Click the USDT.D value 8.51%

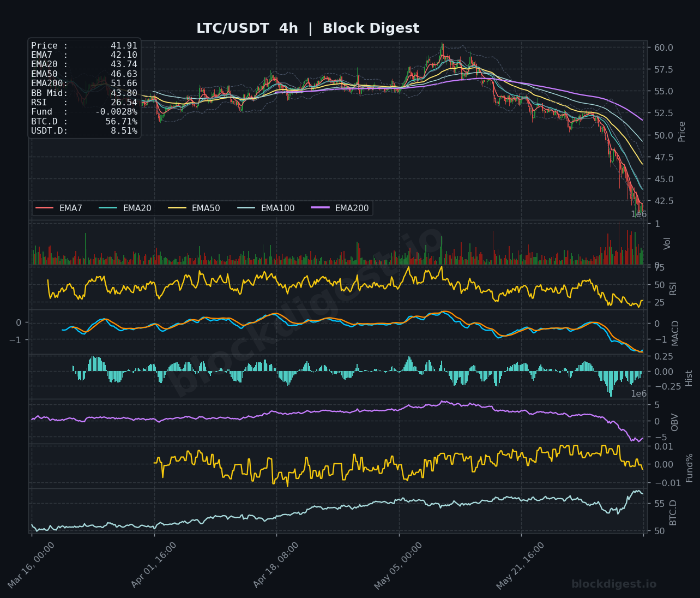pos(124,131)
